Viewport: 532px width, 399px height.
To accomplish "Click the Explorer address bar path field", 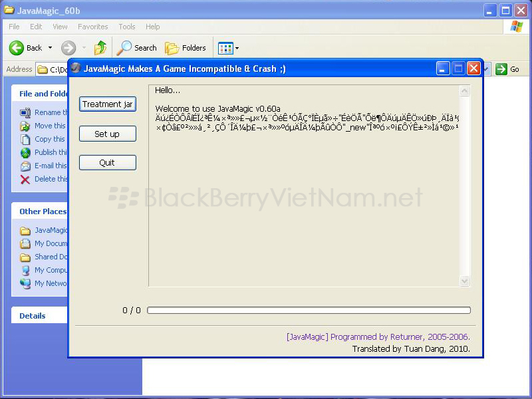I will click(52, 70).
